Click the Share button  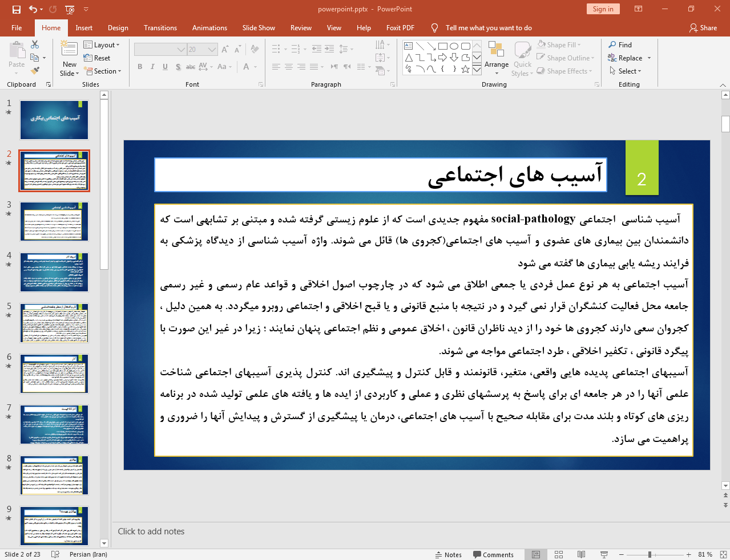703,28
